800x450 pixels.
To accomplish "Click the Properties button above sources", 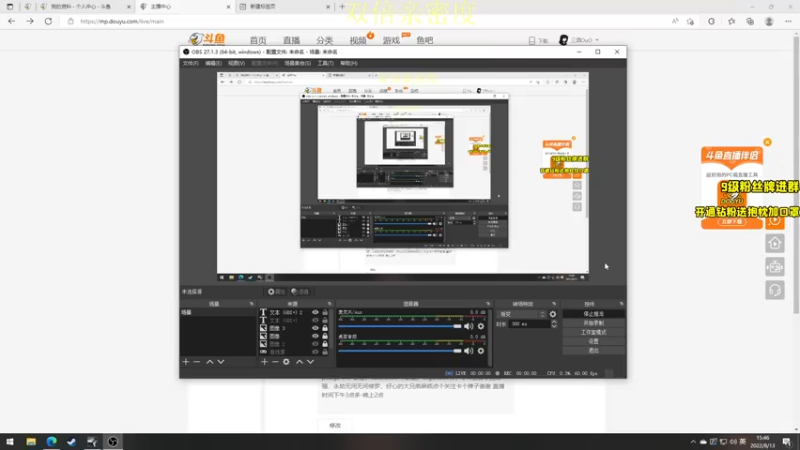I will pyautogui.click(x=277, y=292).
